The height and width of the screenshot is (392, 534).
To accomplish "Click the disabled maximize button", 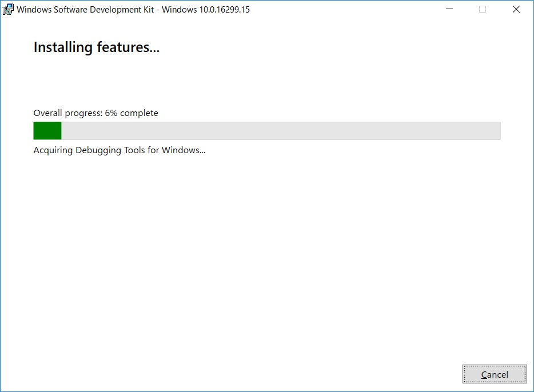I will [x=483, y=9].
